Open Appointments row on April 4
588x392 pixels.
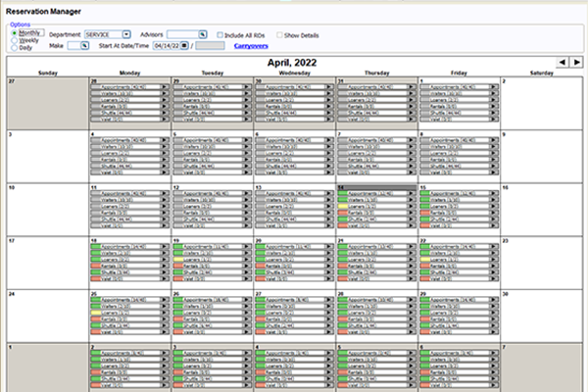129,140
